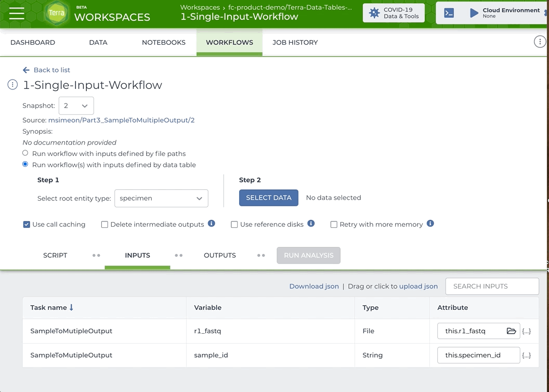Open struct builder for sample_id row
The width and height of the screenshot is (549, 392).
click(526, 355)
